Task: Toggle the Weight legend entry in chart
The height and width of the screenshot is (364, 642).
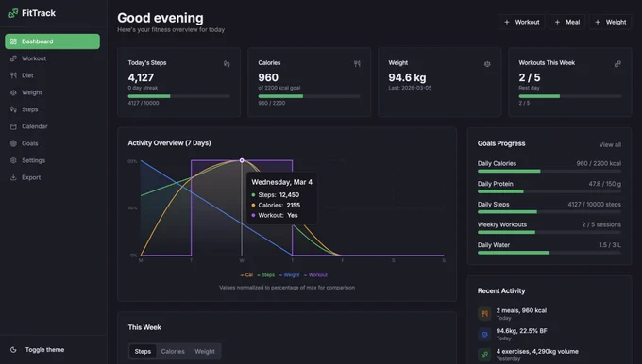Action: (290, 275)
